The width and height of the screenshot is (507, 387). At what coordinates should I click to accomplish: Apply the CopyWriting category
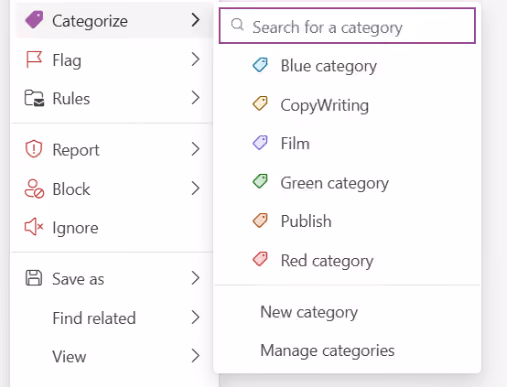tap(347, 105)
